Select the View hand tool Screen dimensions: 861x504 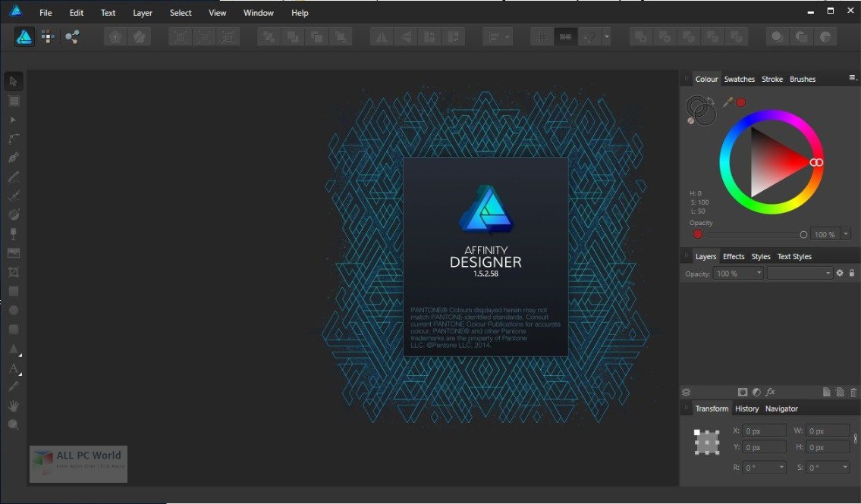pos(14,405)
